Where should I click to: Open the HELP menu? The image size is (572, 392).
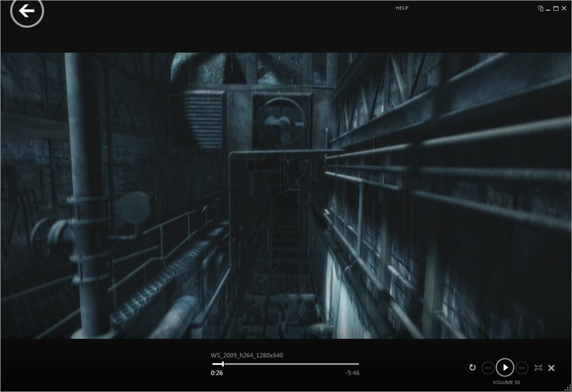(402, 8)
